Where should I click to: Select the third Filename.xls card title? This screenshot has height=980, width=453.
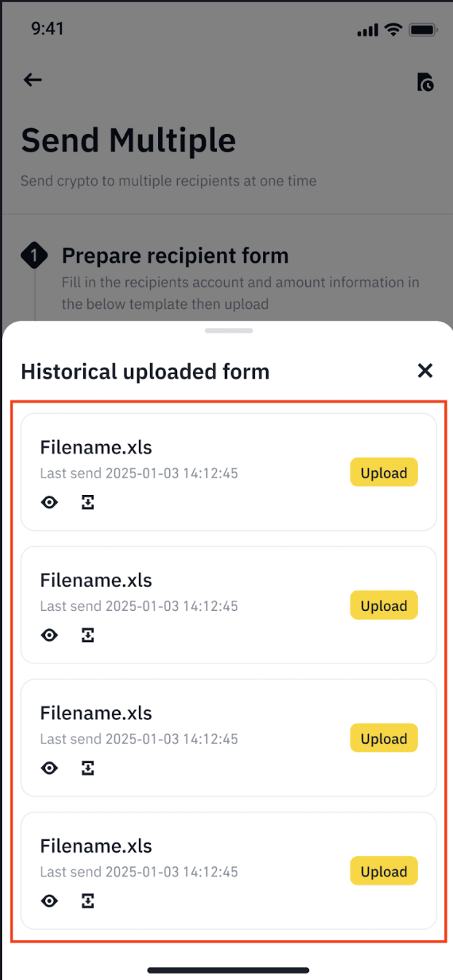[96, 713]
